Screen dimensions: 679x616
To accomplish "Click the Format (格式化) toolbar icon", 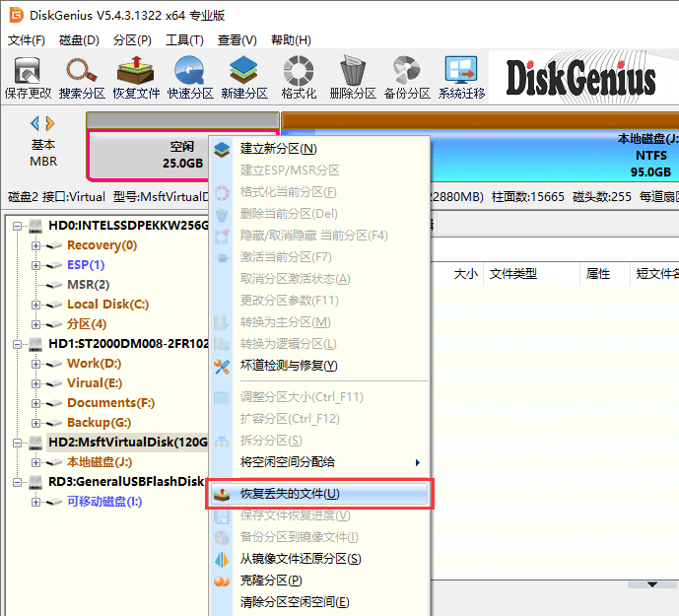I will [x=299, y=78].
